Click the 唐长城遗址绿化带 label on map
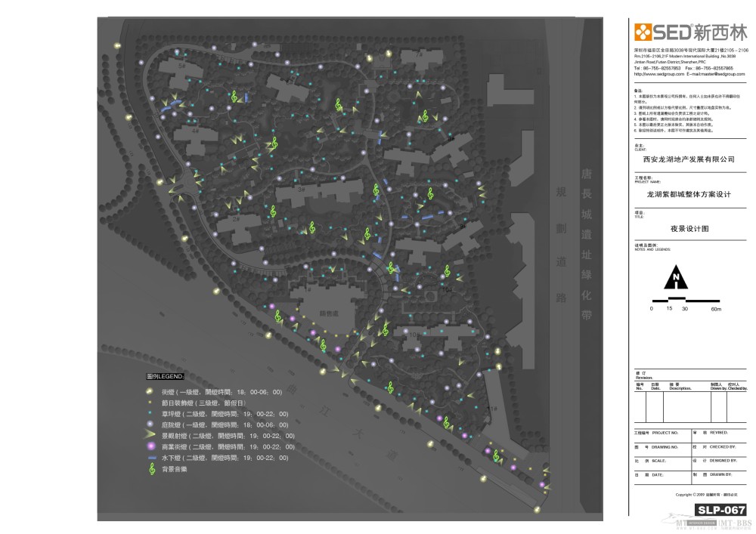The height and width of the screenshot is (534, 756). (585, 245)
